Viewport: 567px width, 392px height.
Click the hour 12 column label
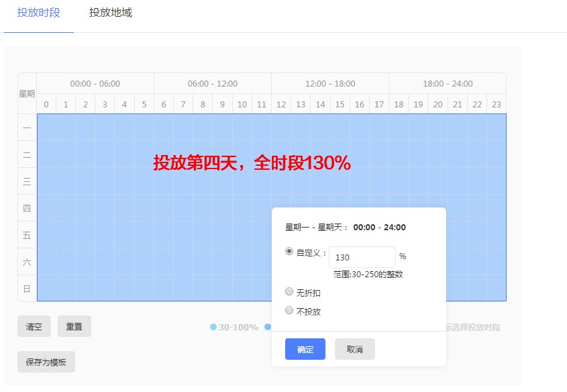click(x=280, y=105)
